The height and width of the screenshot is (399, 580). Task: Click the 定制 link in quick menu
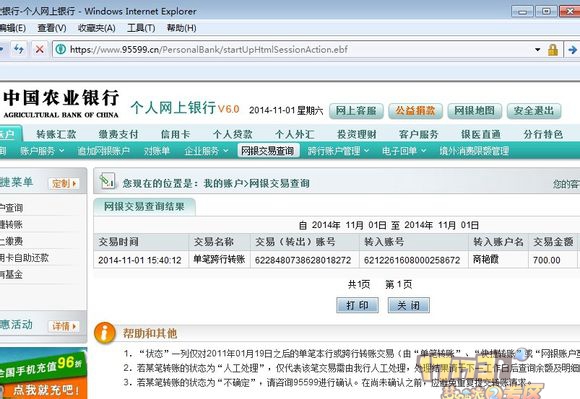click(64, 183)
